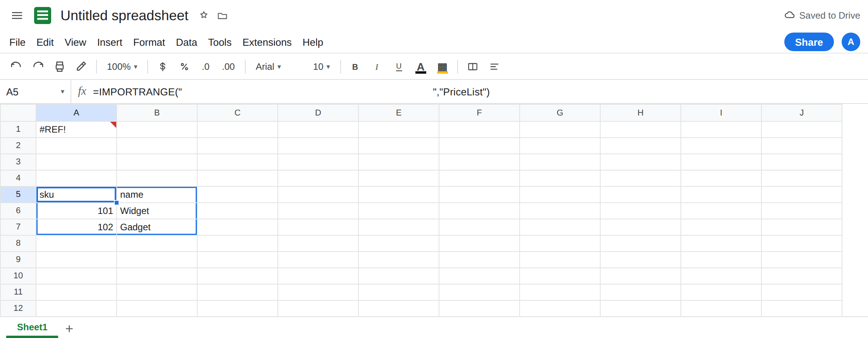
Task: Increase decimal places (.00)
Action: [228, 67]
